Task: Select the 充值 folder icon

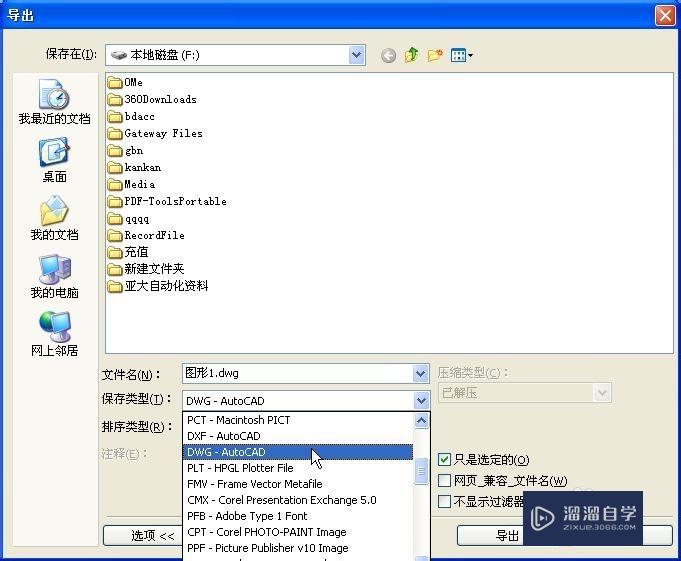Action: 115,252
